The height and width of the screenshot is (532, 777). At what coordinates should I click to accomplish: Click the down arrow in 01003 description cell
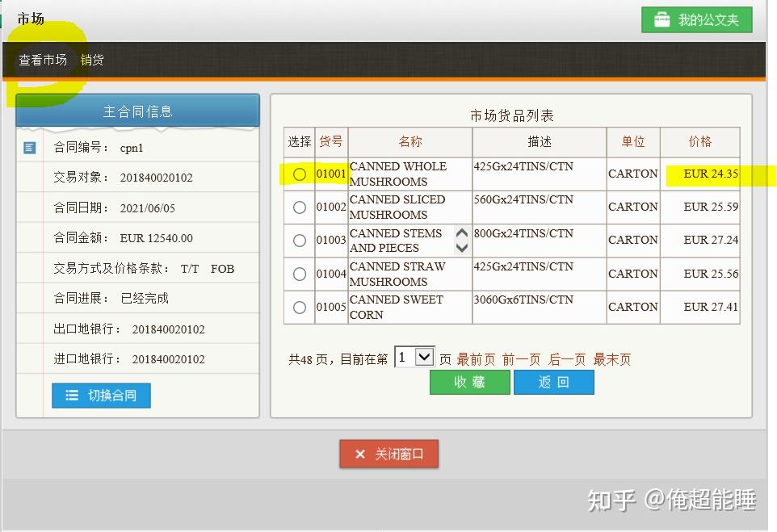coord(461,247)
